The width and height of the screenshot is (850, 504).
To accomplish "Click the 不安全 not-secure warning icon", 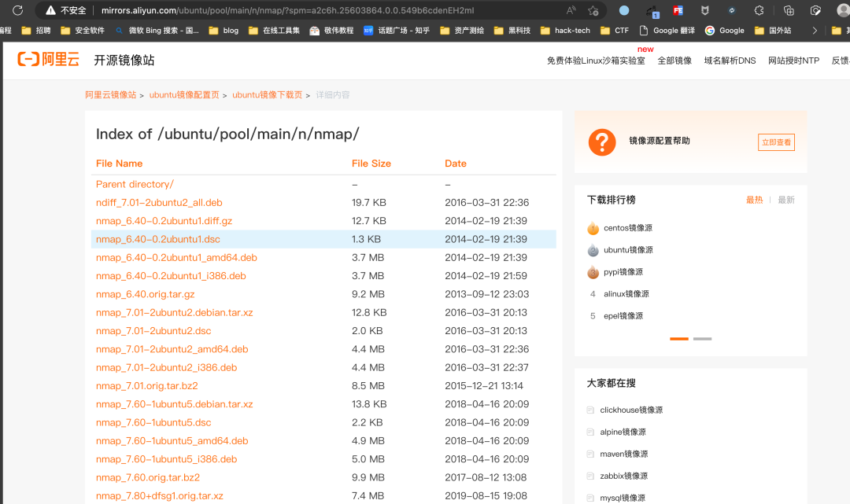I will (50, 10).
